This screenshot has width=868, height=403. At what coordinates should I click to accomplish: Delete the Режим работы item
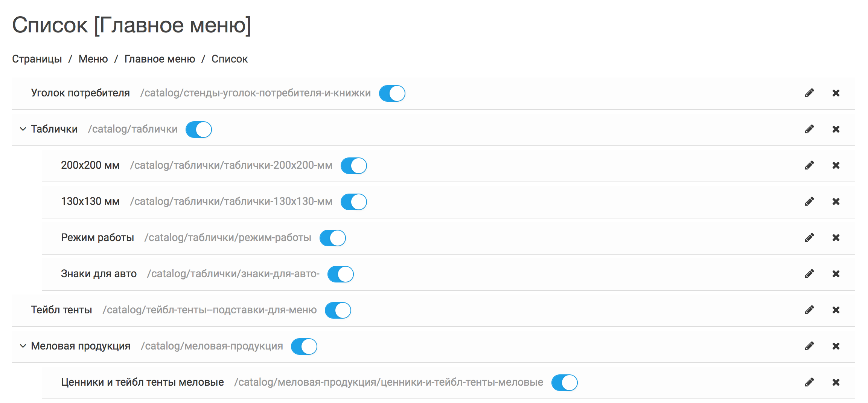[836, 238]
